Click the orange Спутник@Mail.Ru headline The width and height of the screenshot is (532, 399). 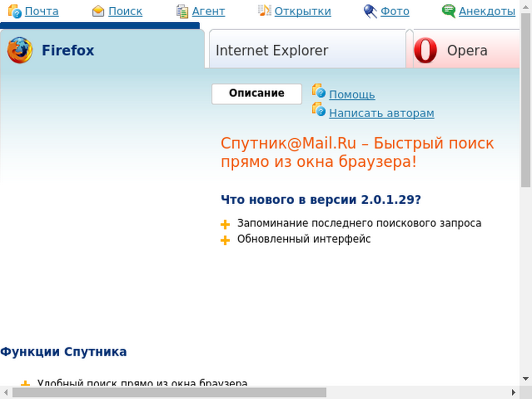coord(357,152)
